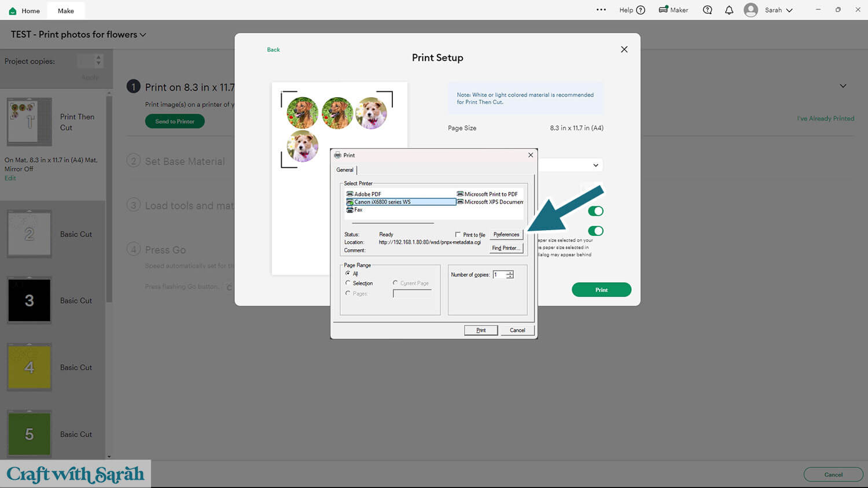Image resolution: width=868 pixels, height=488 pixels.
Task: Click the user avatar icon
Action: [x=751, y=10]
